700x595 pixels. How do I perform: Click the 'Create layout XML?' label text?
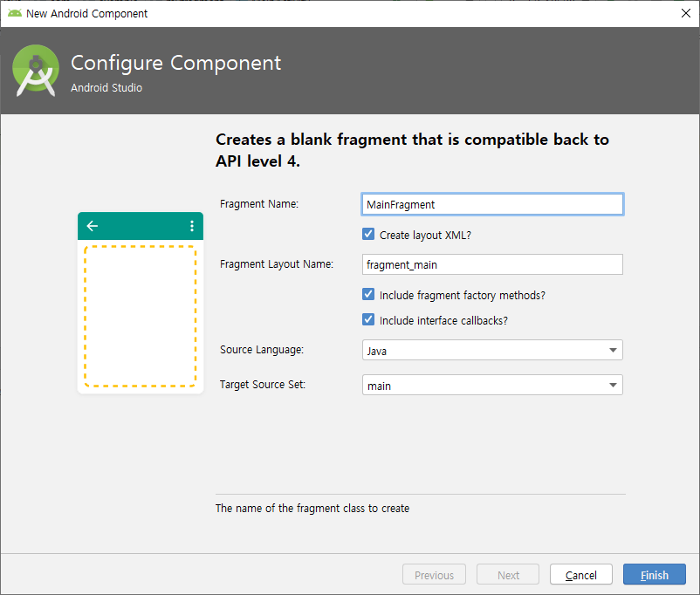(425, 236)
